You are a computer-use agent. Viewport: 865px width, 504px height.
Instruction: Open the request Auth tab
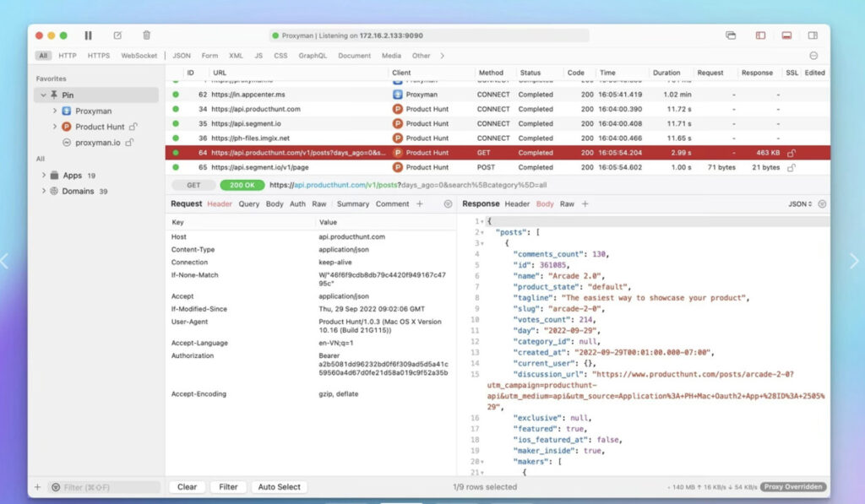tap(297, 204)
